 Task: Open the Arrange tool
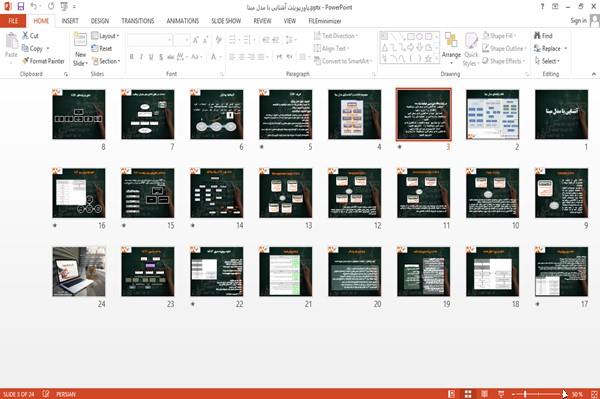[x=451, y=49]
